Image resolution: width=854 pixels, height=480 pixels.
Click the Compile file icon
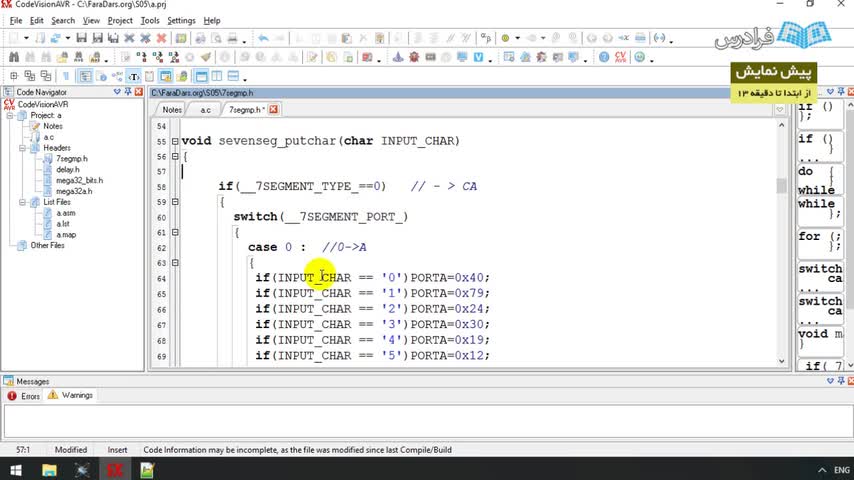coord(142,57)
